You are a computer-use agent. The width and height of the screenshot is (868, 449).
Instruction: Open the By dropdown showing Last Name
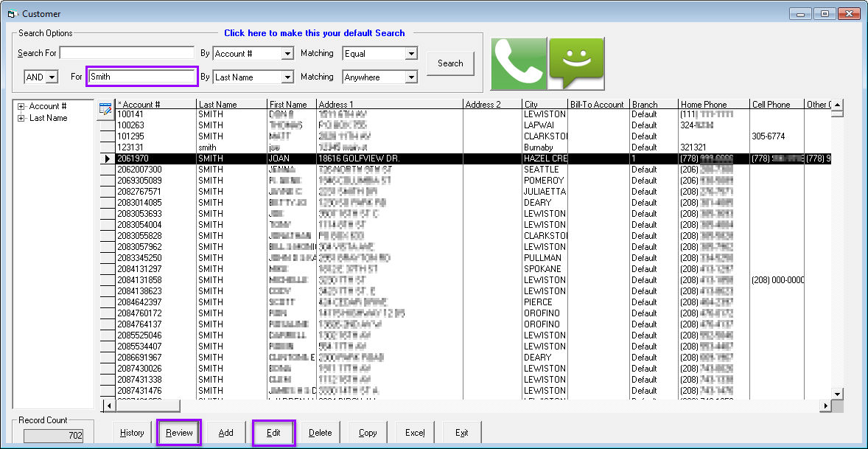(287, 77)
